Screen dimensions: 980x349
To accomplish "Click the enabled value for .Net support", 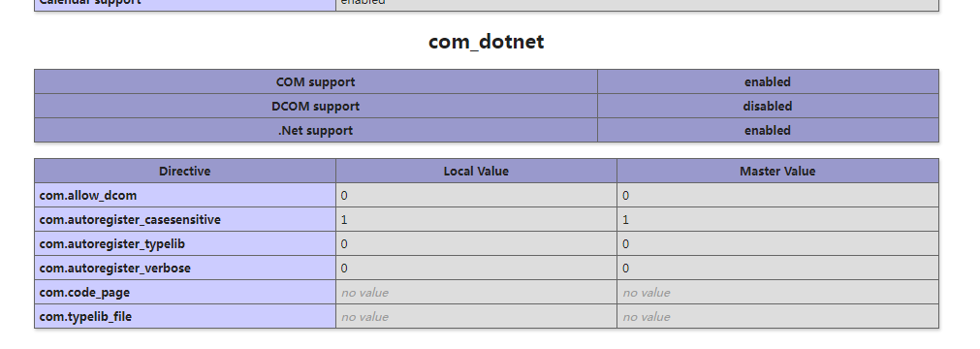I will [x=768, y=131].
